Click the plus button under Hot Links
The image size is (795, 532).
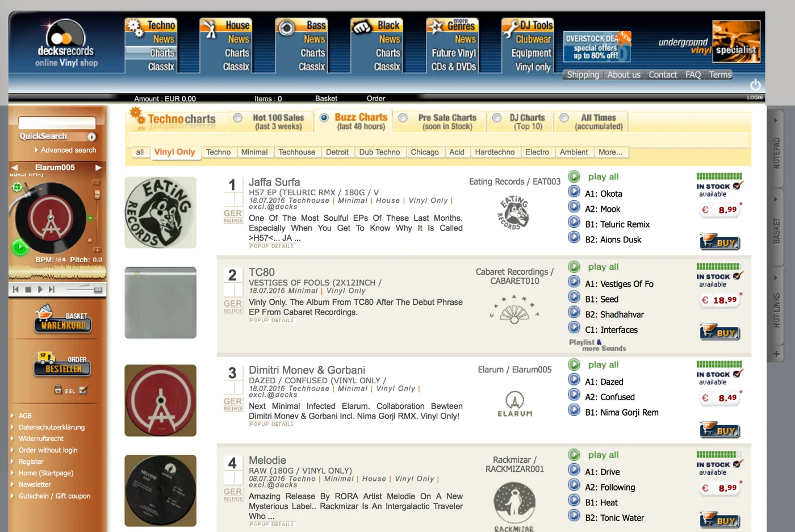pyautogui.click(x=776, y=354)
